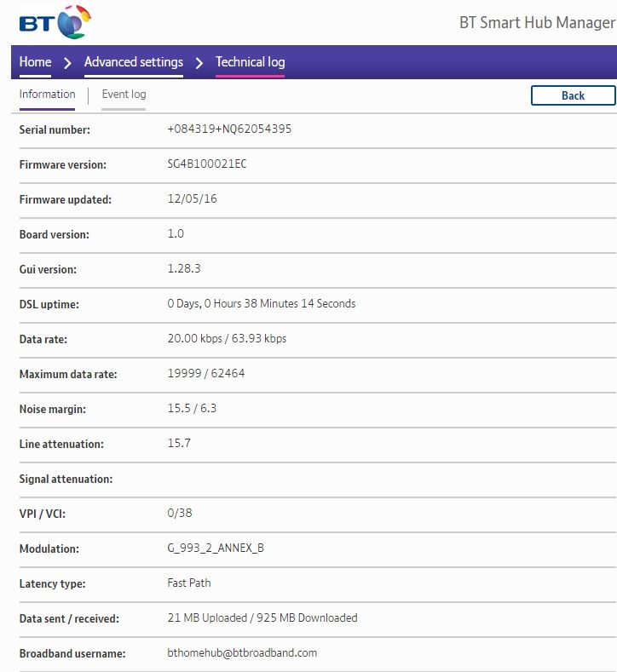Image resolution: width=617 pixels, height=672 pixels.
Task: Click the Back button
Action: (x=574, y=95)
